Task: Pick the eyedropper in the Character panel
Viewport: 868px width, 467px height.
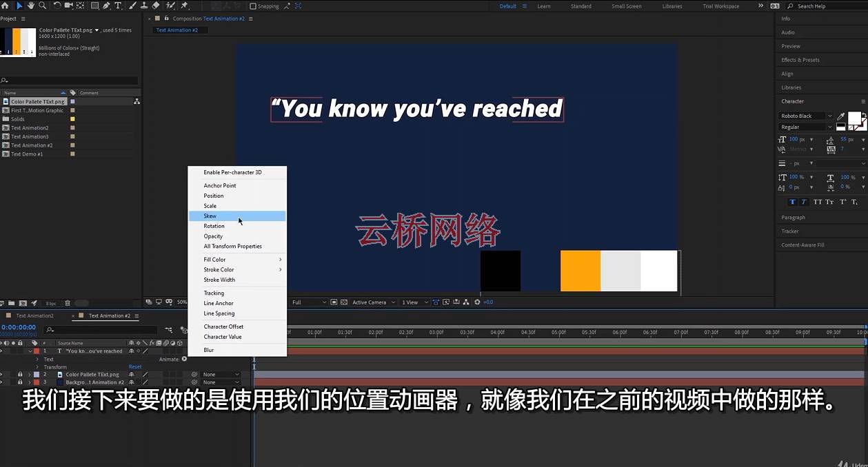Action: coord(841,116)
